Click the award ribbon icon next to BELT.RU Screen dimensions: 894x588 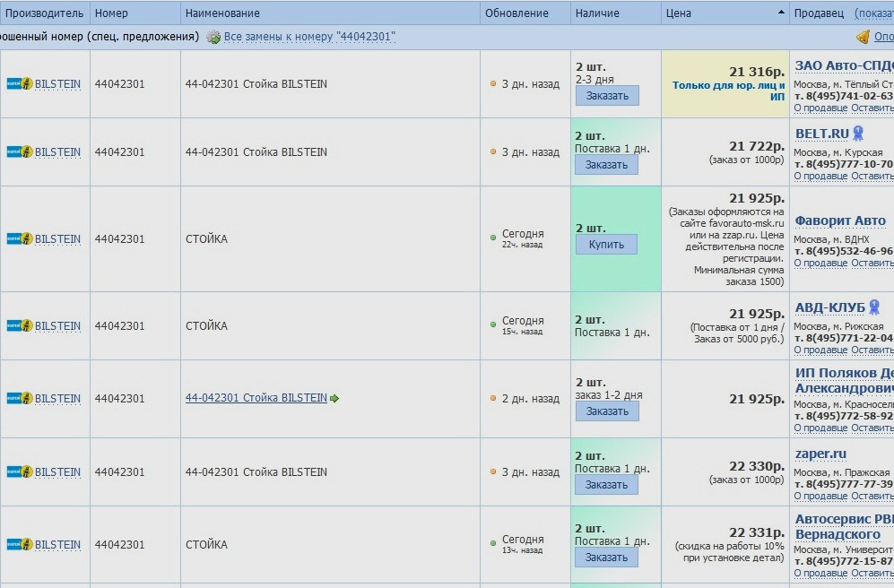[858, 134]
